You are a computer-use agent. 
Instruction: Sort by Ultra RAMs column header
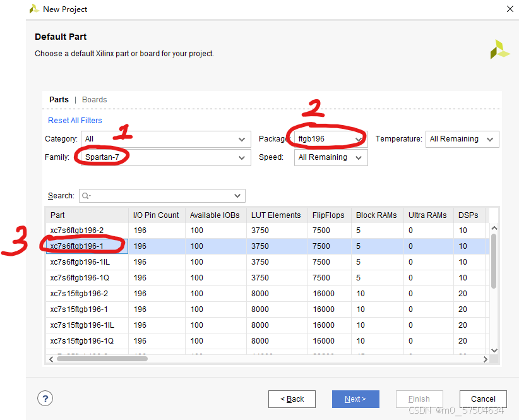(x=428, y=215)
